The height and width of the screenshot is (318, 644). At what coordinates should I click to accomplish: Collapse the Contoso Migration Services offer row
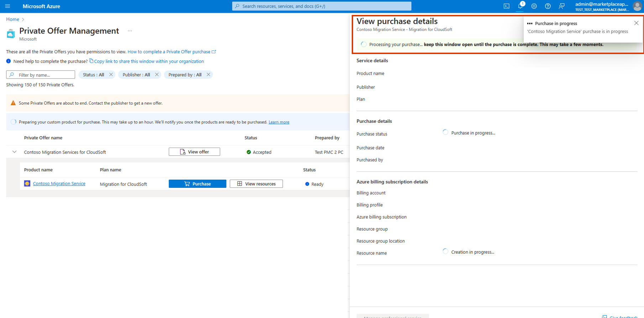(14, 152)
